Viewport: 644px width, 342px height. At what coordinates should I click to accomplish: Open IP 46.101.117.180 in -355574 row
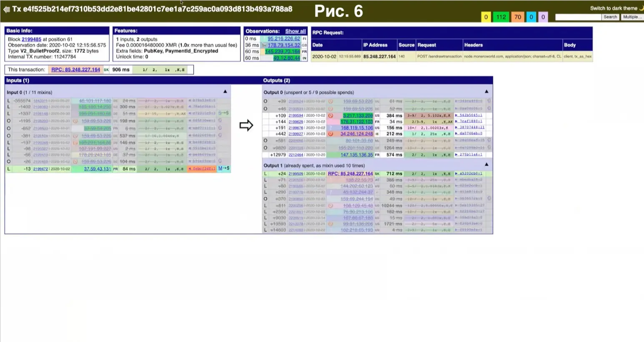coord(95,101)
